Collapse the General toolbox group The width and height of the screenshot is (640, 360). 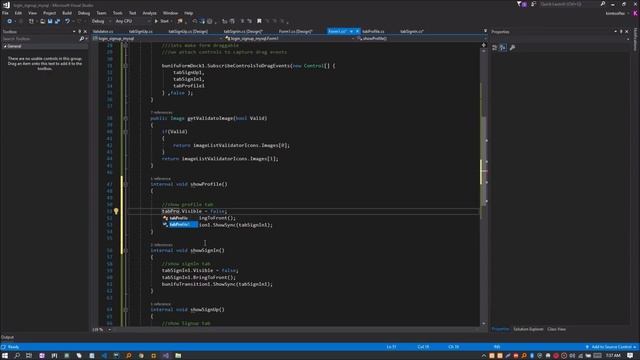(x=5, y=47)
